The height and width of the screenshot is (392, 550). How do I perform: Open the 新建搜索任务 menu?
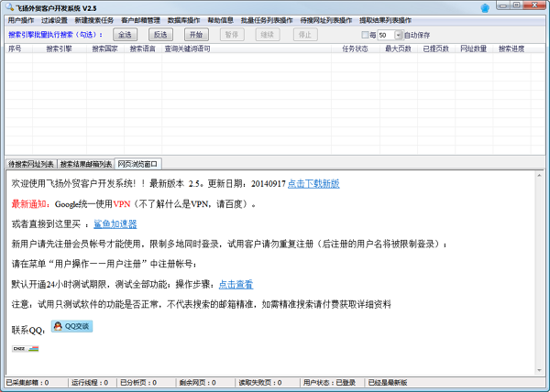coord(94,20)
